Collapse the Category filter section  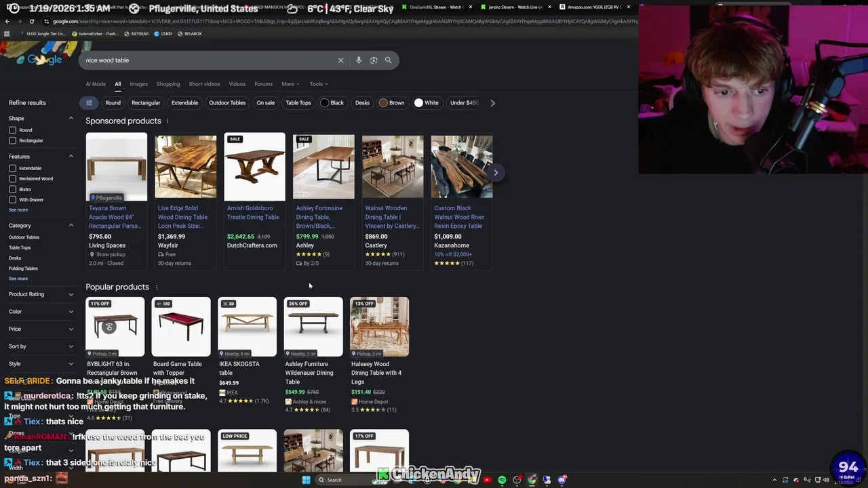click(71, 226)
